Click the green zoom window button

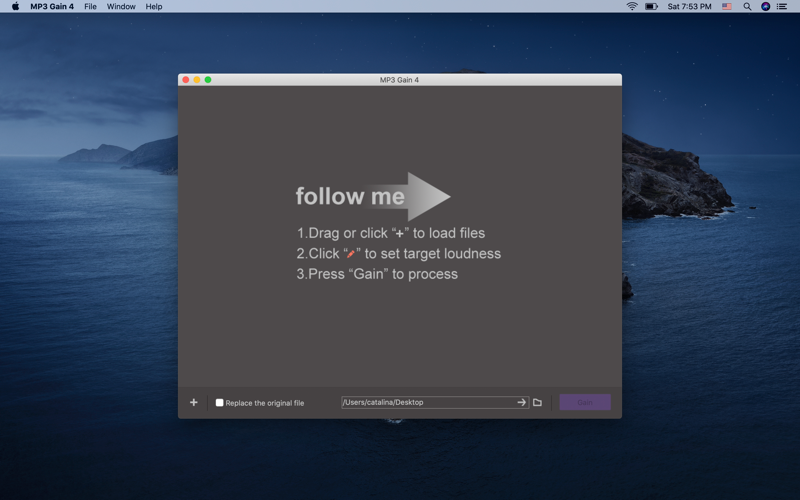tap(208, 80)
